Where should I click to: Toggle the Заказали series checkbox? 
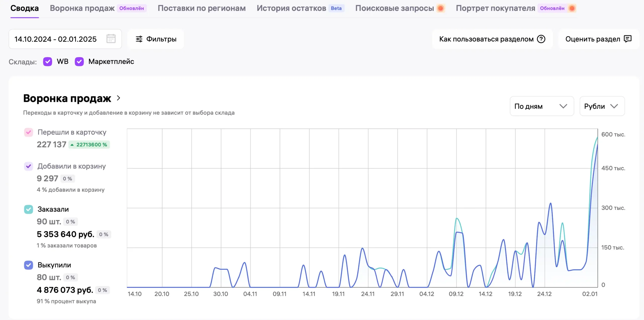[x=28, y=209]
